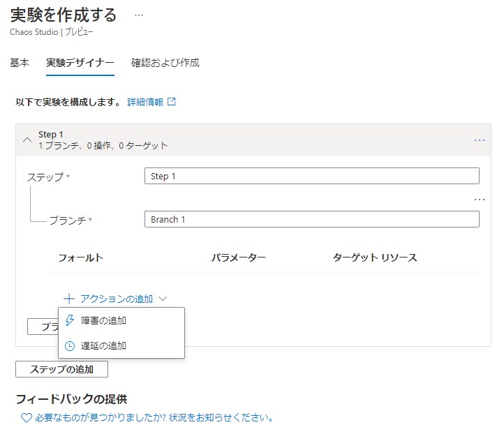Click the partially hidden ブランチ add button

click(43, 327)
